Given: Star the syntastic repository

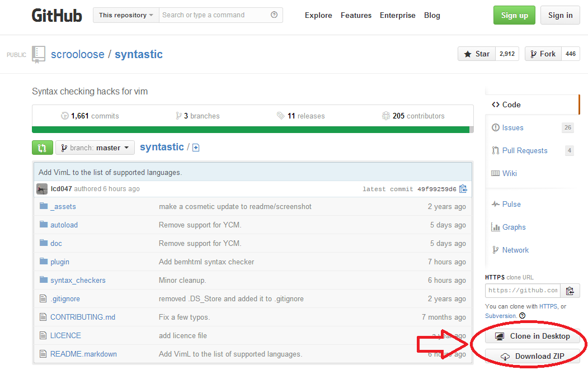Looking at the screenshot, I should (x=476, y=54).
